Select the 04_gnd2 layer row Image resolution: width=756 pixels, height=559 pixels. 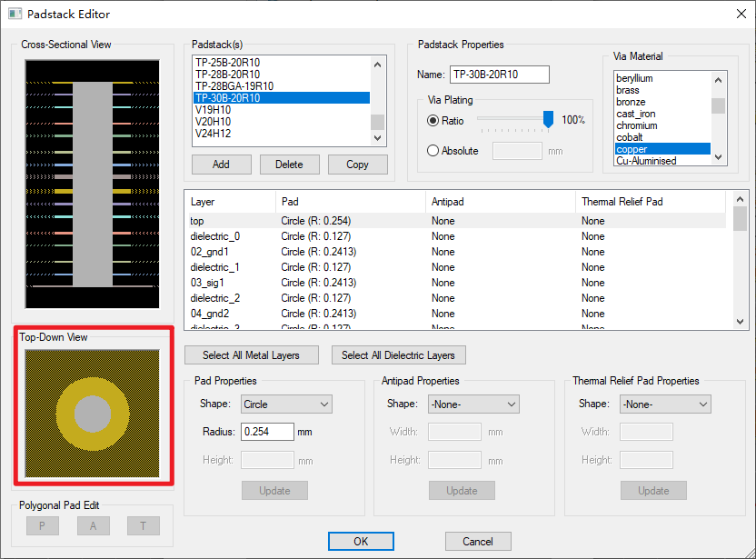[457, 314]
